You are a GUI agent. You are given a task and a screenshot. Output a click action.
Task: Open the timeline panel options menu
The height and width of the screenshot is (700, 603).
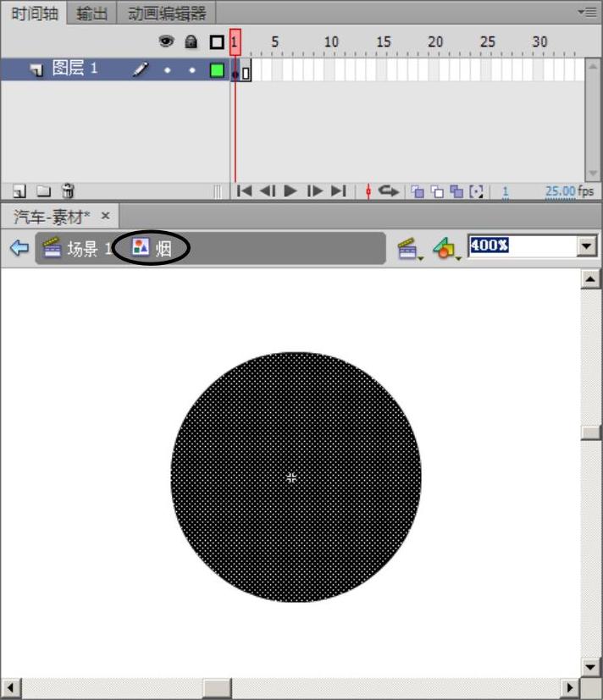[x=587, y=13]
